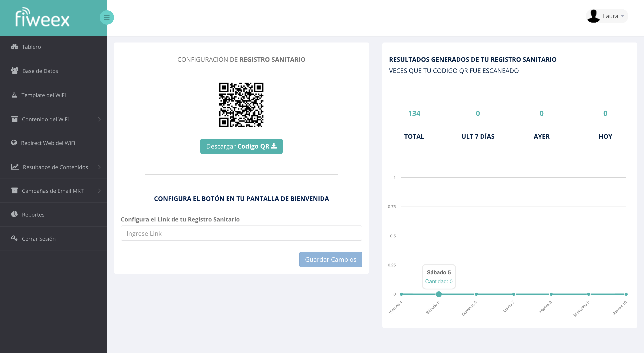Expand Campañas de Email MKT chevron

pos(99,191)
